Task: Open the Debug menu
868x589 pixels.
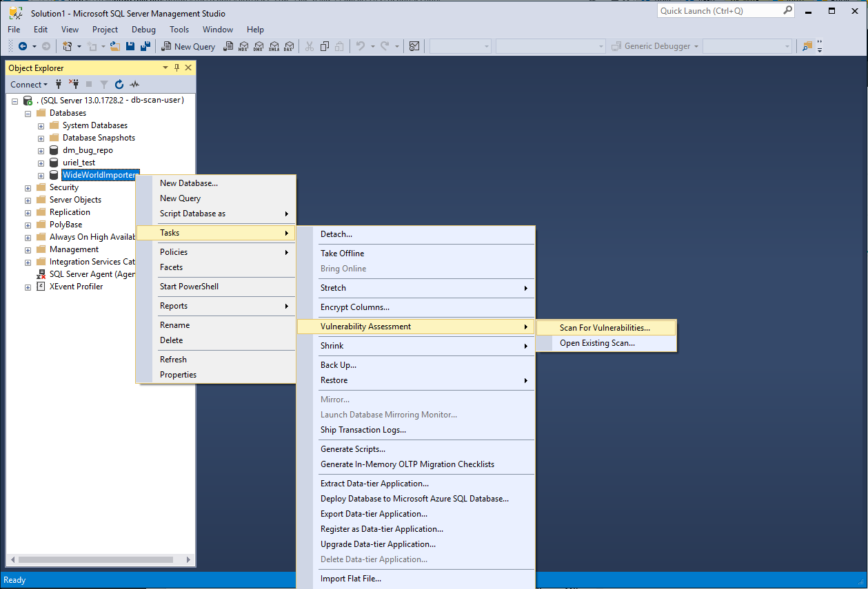Action: (143, 30)
